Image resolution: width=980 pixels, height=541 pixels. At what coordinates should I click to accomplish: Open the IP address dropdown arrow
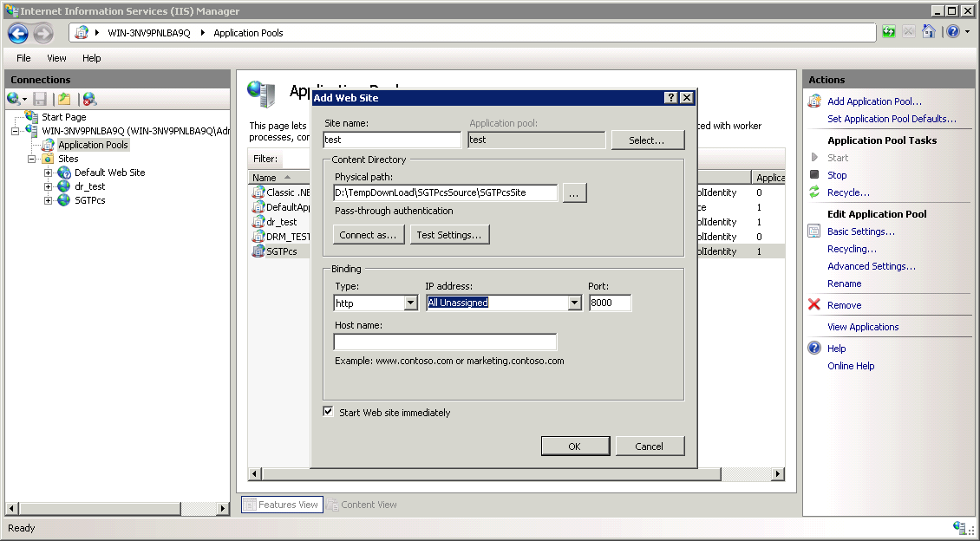[x=575, y=303]
